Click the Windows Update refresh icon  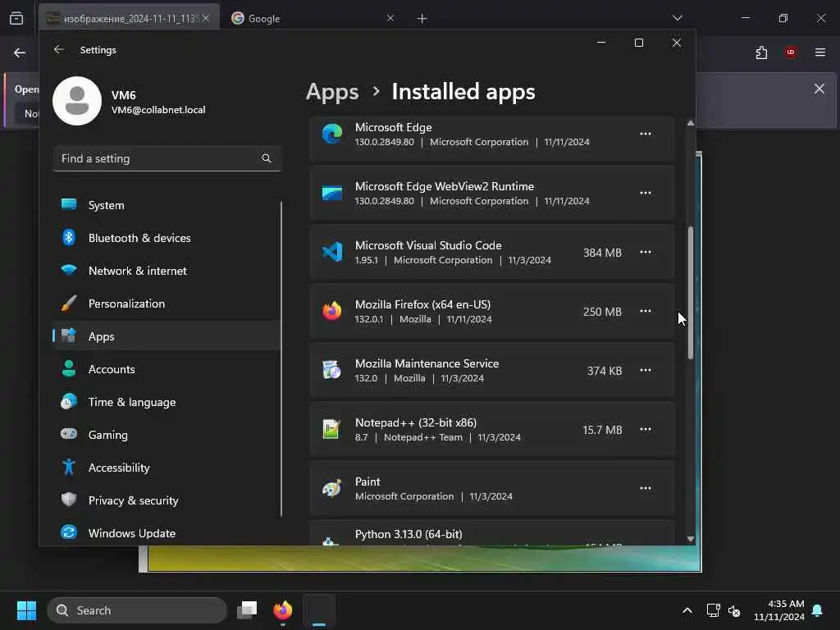[x=69, y=532]
